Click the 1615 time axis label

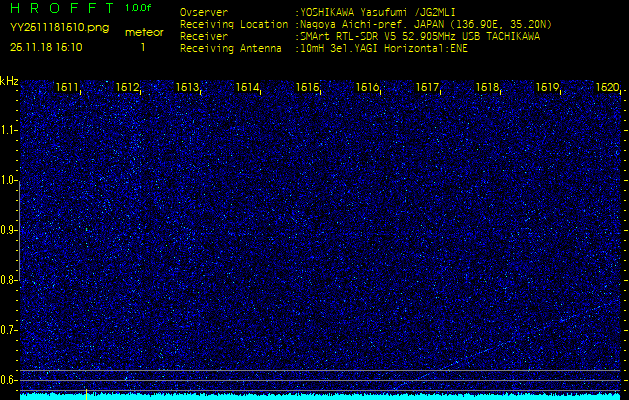[307, 87]
